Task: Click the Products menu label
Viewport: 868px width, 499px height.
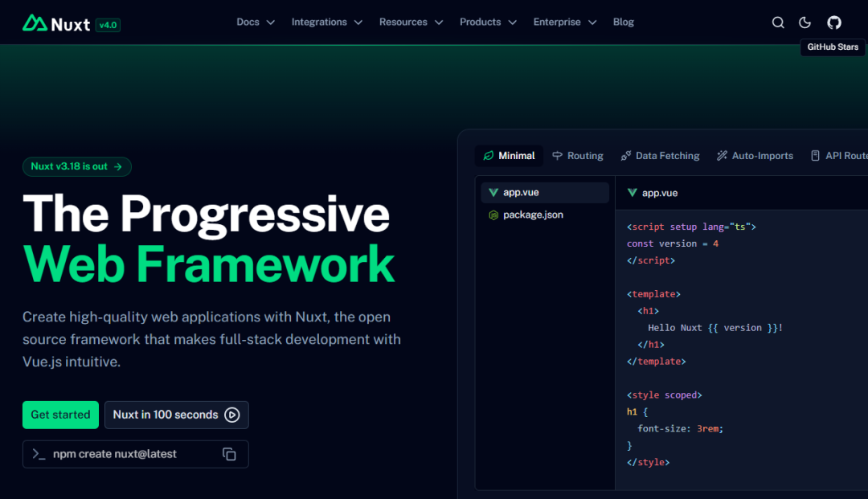Action: pos(481,22)
